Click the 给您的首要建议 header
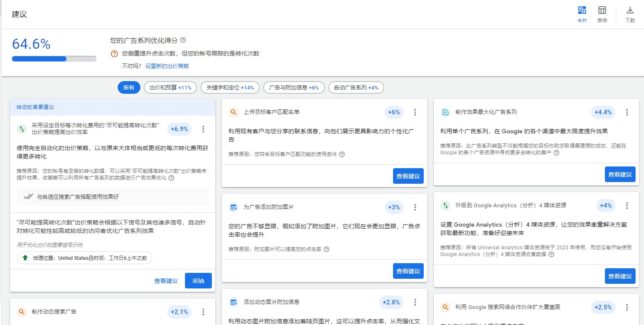Viewport: 644px width, 325px height. [35, 107]
